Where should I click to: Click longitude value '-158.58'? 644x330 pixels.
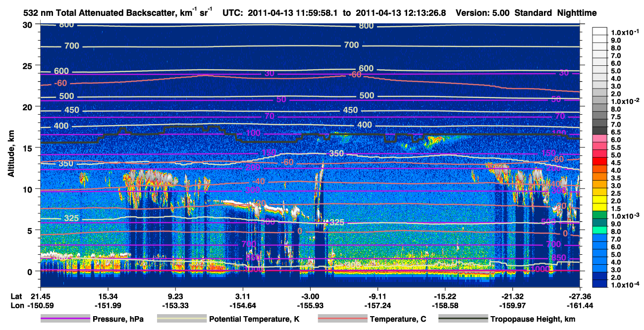click(444, 305)
